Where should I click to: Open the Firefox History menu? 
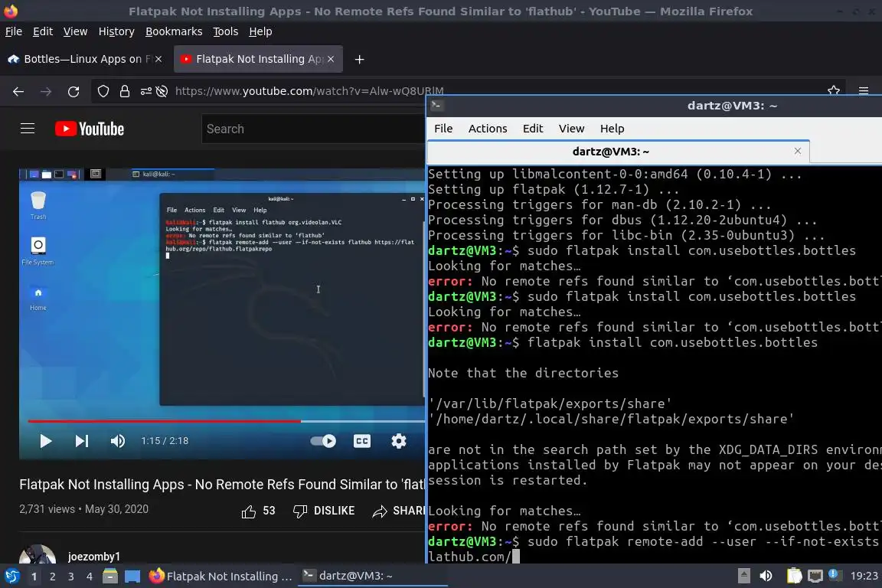(116, 31)
